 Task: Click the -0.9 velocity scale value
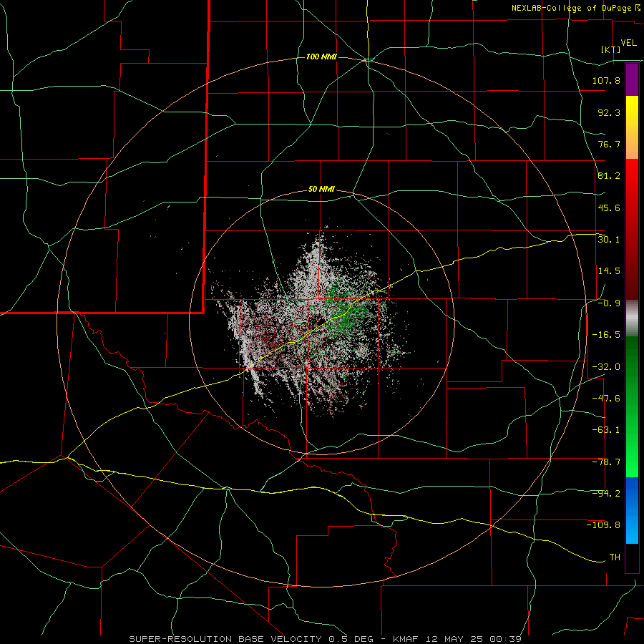click(x=609, y=303)
